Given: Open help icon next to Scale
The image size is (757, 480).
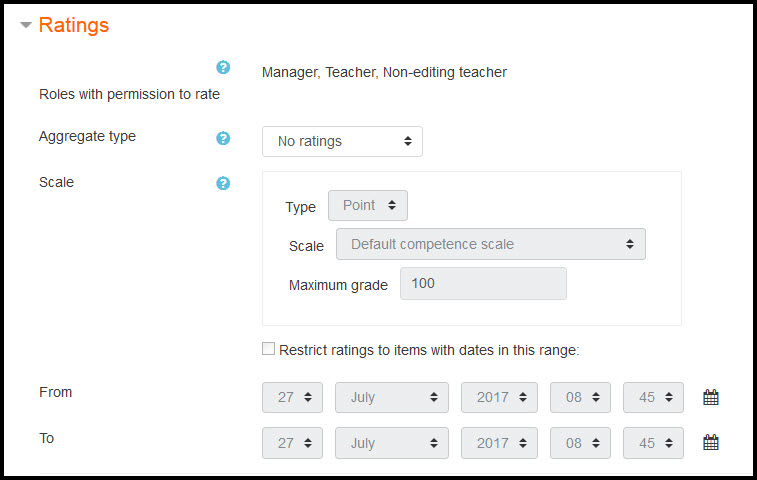Looking at the screenshot, I should (x=223, y=183).
